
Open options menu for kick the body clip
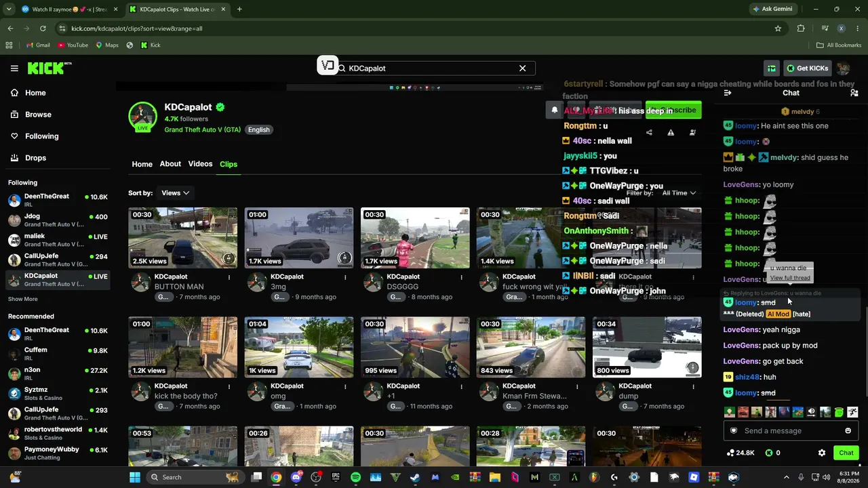(x=229, y=386)
